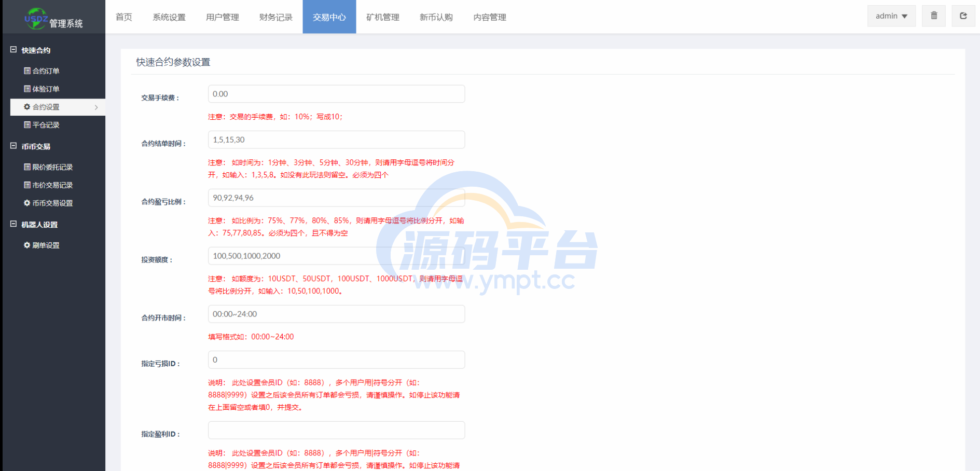
Task: Open the 财务记录 tab
Action: [276, 17]
